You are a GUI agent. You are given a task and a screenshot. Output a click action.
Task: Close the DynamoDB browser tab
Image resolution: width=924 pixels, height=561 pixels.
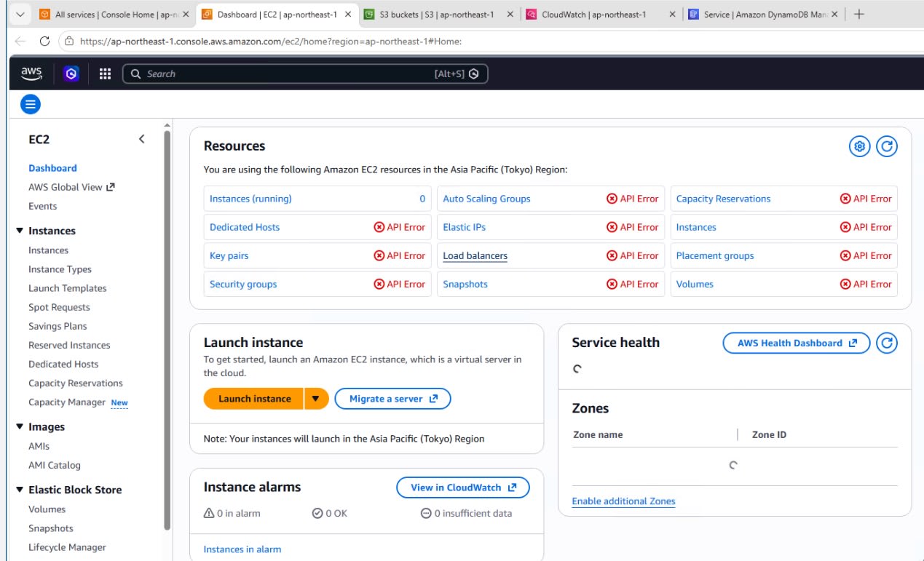coord(834,14)
